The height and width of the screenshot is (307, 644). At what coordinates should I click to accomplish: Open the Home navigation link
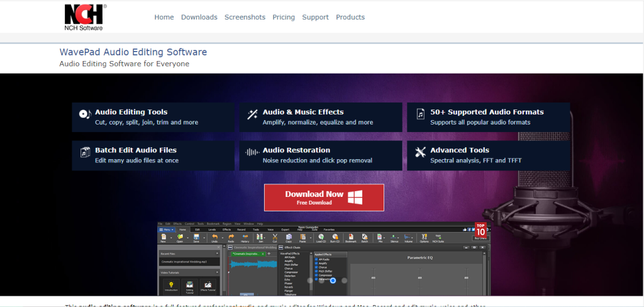point(164,17)
